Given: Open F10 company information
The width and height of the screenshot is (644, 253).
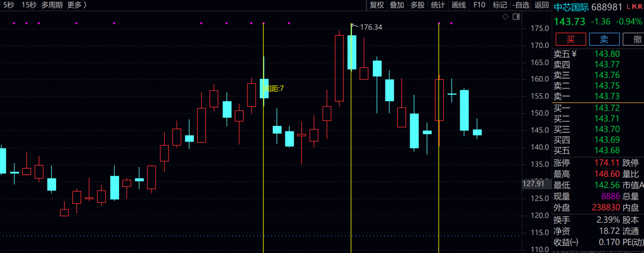Looking at the screenshot, I should (x=479, y=5).
